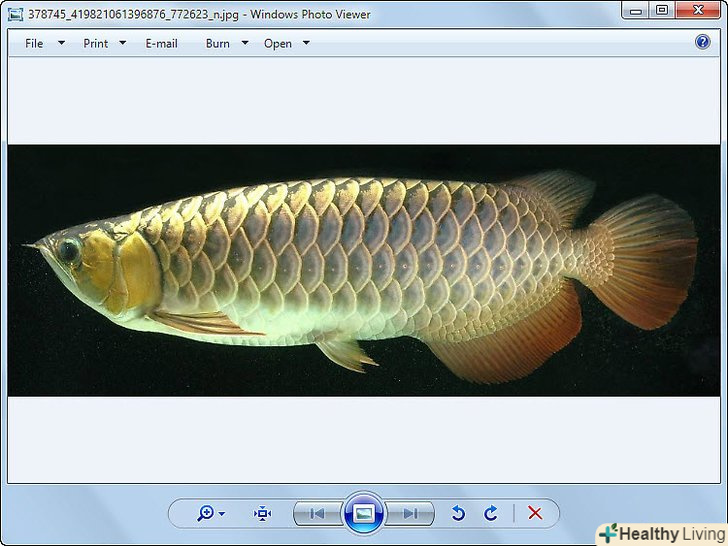Image resolution: width=728 pixels, height=546 pixels.
Task: Delete the photo with red X
Action: 535,513
